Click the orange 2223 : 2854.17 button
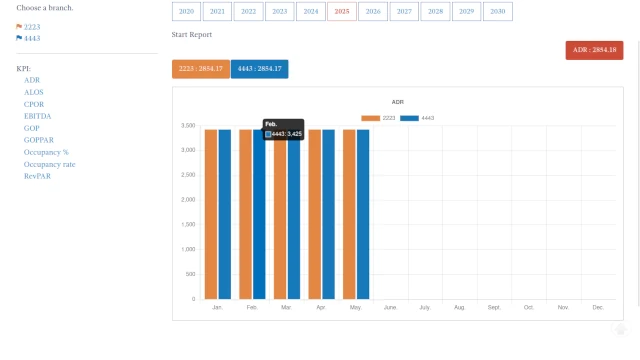Viewport: 640px width, 360px height. [x=201, y=69]
